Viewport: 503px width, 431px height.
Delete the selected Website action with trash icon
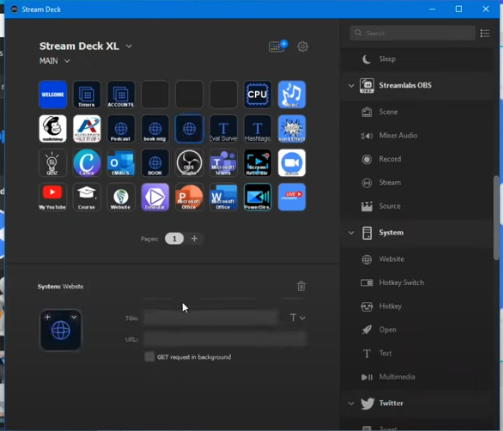301,286
